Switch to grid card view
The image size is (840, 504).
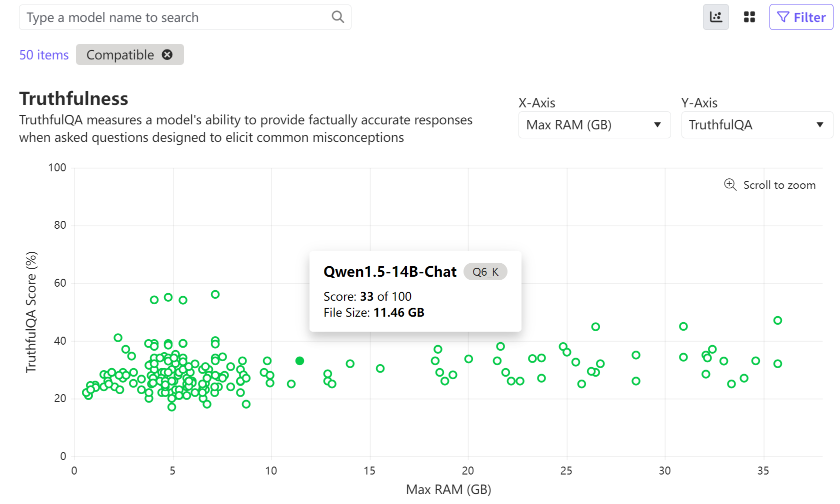click(x=749, y=17)
